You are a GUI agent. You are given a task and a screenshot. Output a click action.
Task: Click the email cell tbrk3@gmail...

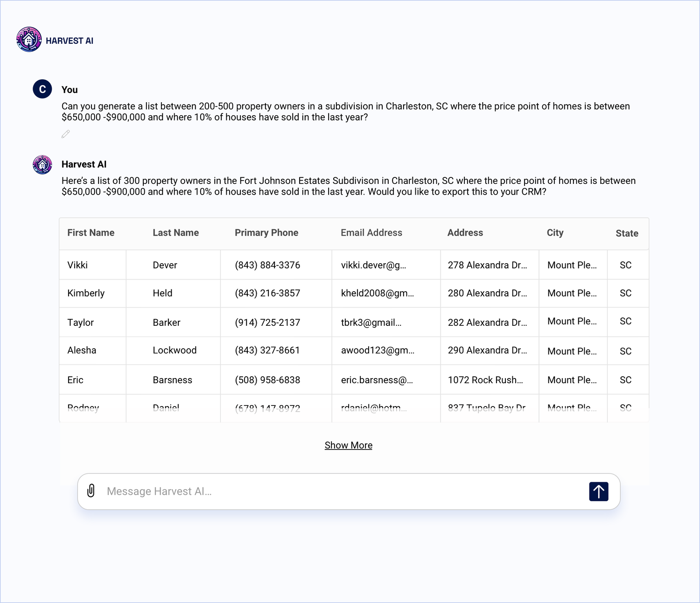371,323
